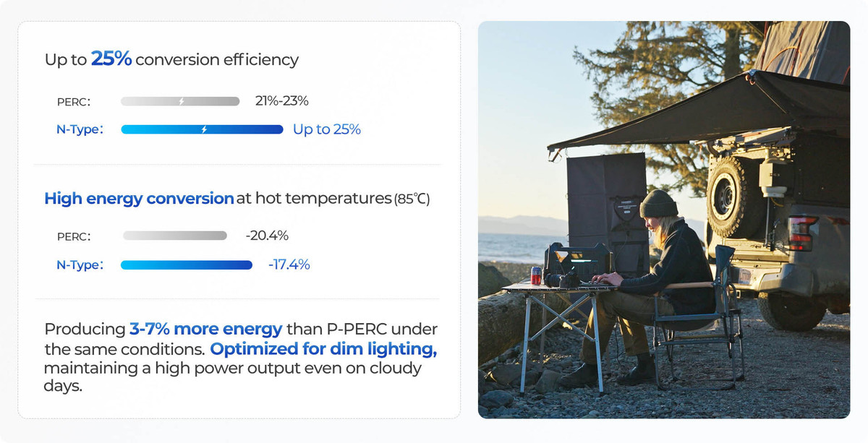
Task: Click the blue N-Type label under conversion efficiency
Action: (x=80, y=130)
